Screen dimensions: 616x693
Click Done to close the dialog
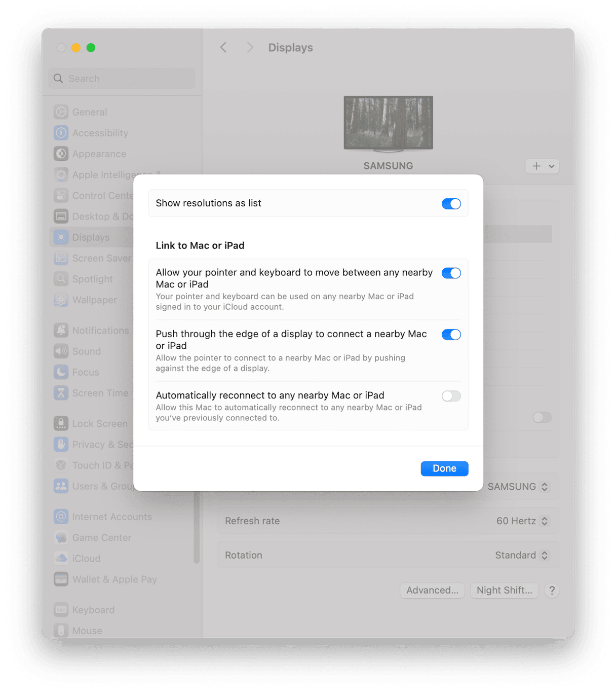point(444,468)
